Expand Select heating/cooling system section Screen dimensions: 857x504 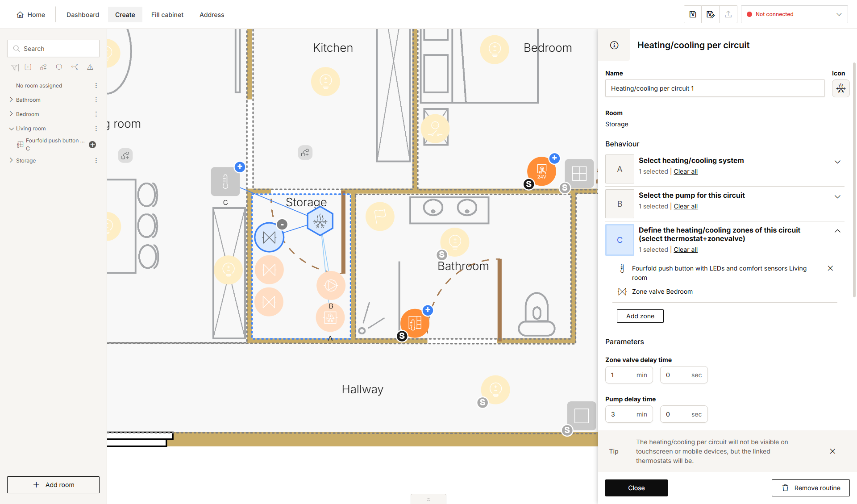[837, 162]
